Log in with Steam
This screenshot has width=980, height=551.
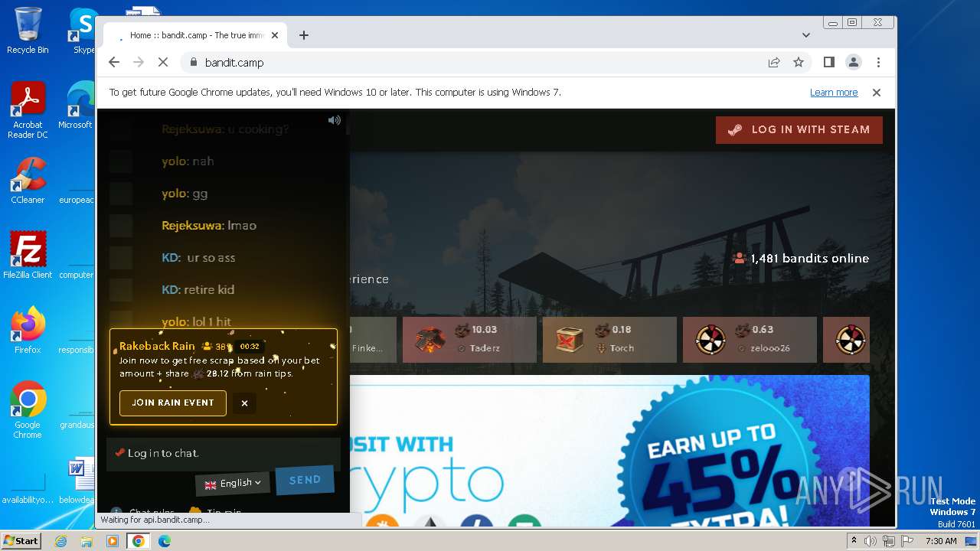[x=799, y=130]
